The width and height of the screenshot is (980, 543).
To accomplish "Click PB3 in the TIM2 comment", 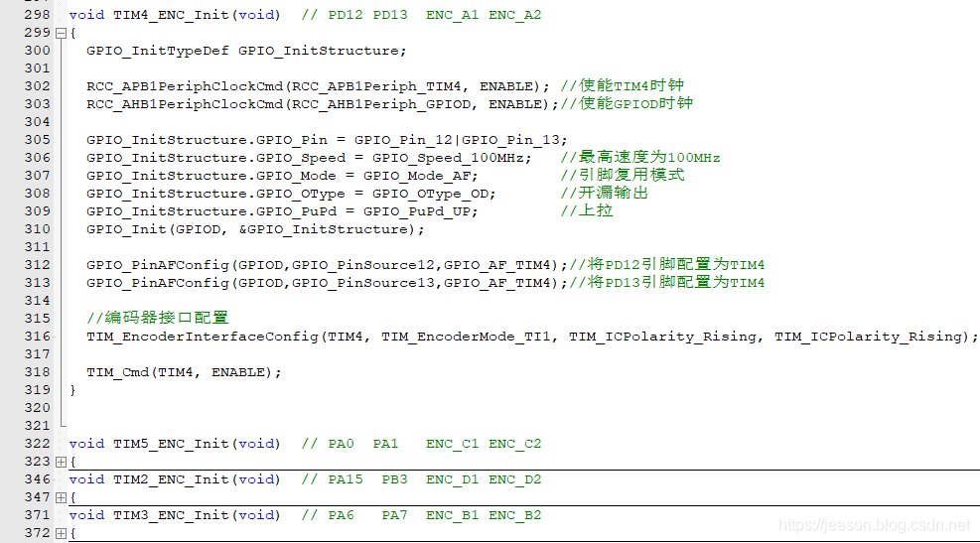I will pos(394,479).
